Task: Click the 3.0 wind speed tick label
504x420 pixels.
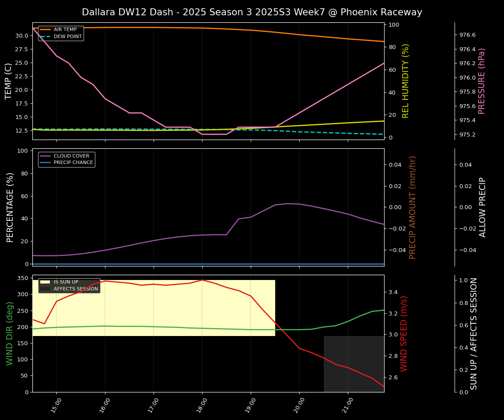Action: click(393, 335)
